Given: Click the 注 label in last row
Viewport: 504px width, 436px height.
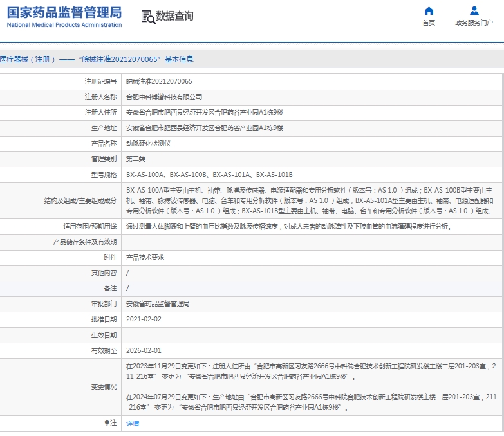Looking at the screenshot, I should pos(113,422).
